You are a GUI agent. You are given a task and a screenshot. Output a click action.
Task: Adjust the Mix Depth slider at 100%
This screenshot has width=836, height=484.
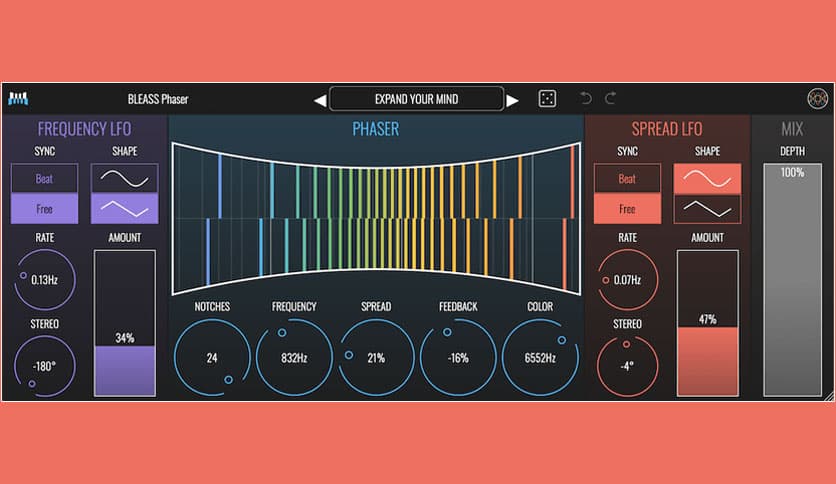(792, 280)
